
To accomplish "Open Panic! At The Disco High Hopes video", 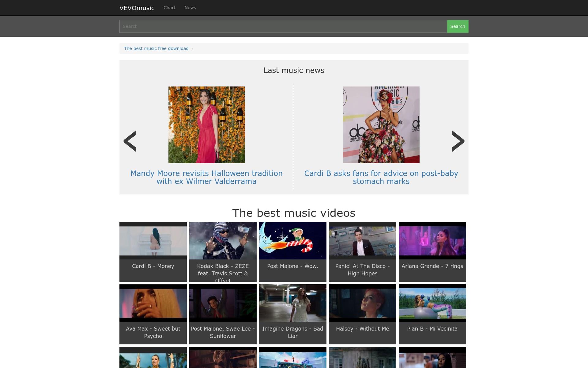I will pyautogui.click(x=363, y=251).
